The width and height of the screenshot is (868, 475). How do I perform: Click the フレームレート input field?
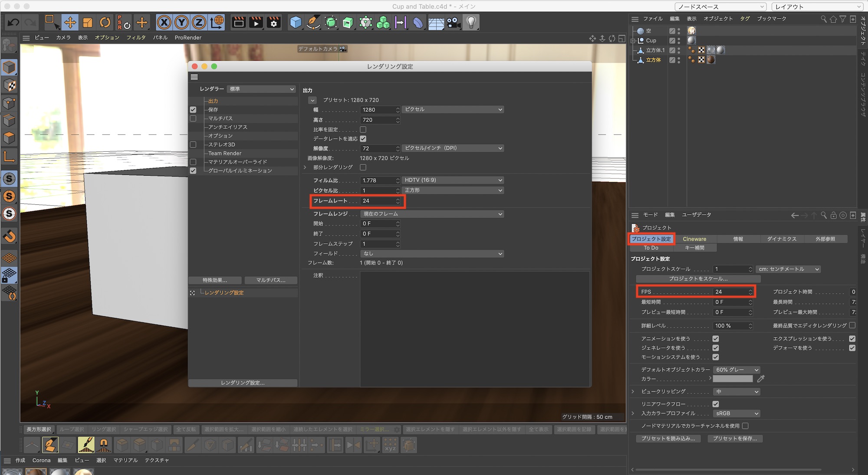click(x=378, y=201)
